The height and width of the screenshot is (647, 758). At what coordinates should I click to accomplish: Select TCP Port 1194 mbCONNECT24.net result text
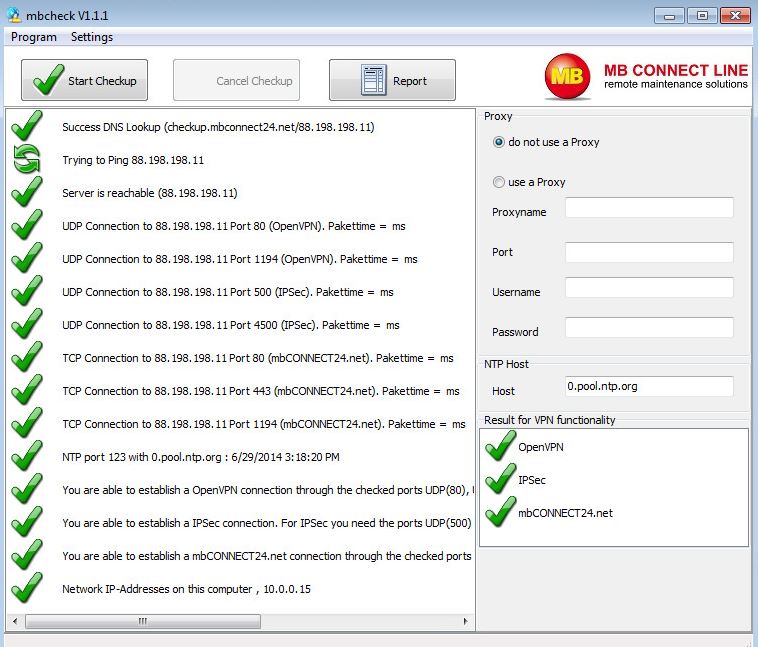(x=264, y=424)
